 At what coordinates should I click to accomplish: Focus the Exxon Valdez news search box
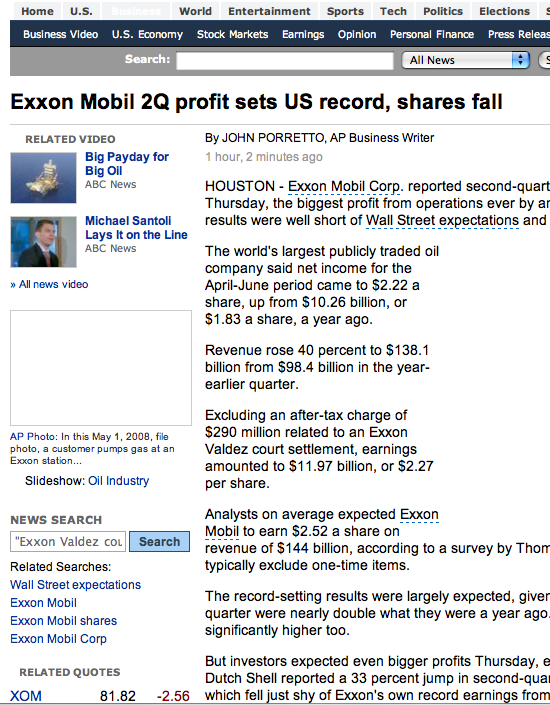click(68, 542)
